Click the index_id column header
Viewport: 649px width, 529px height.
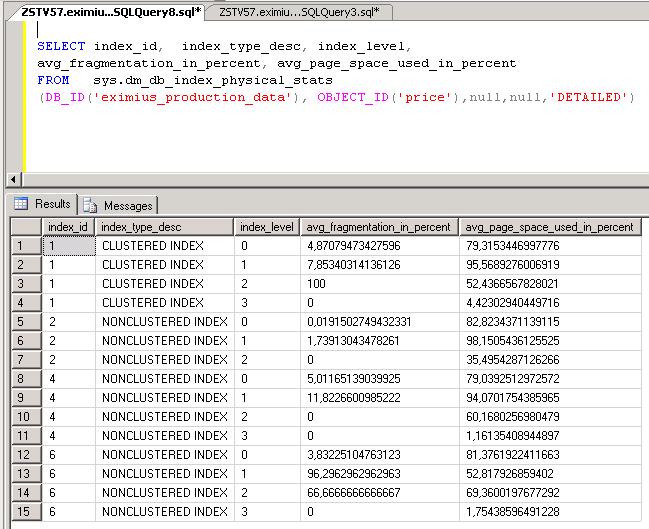click(x=68, y=227)
